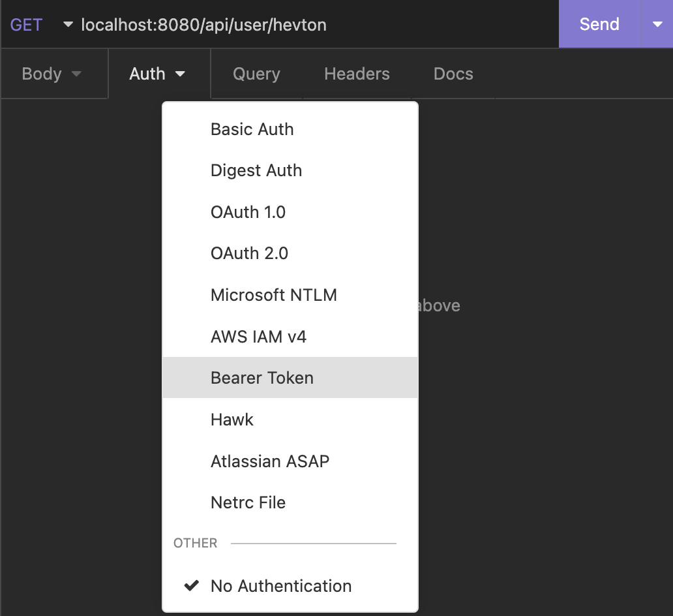The height and width of the screenshot is (616, 673).
Task: Choose AWS IAM v4 option
Action: [x=258, y=337]
